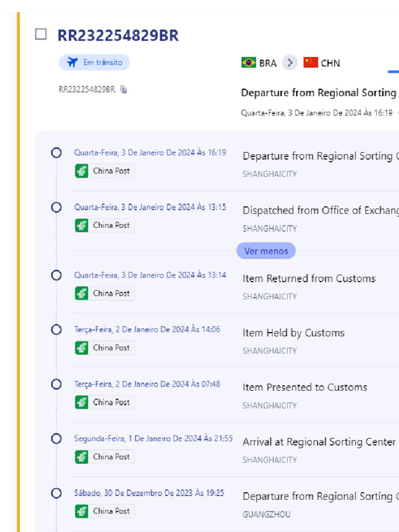The width and height of the screenshot is (399, 532).
Task: Copy the tracking number with the copy icon
Action: [124, 89]
